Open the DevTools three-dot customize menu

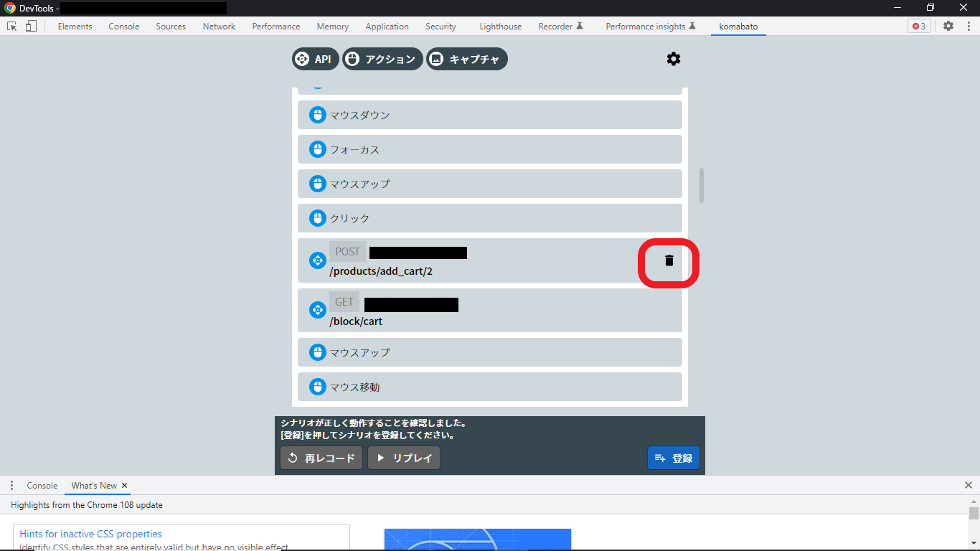[968, 26]
